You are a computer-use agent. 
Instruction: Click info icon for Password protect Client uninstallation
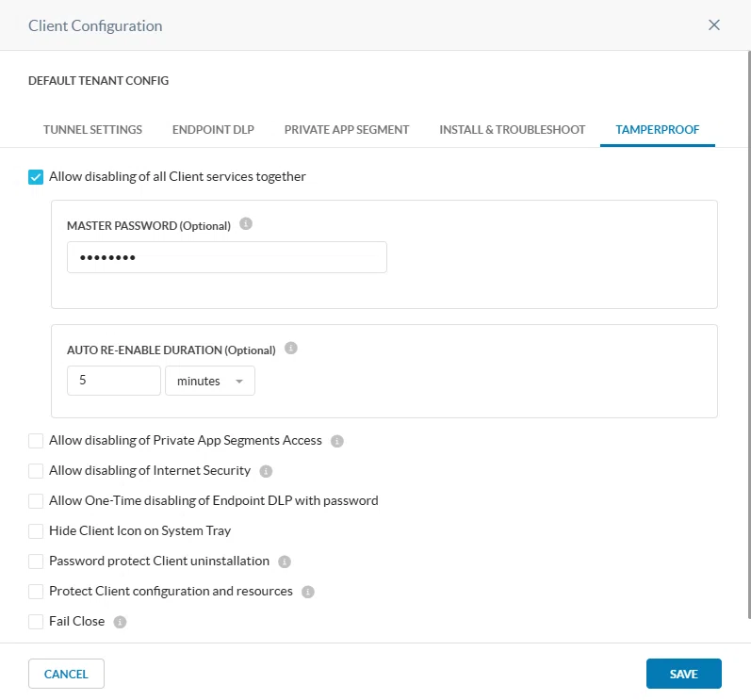(x=285, y=562)
